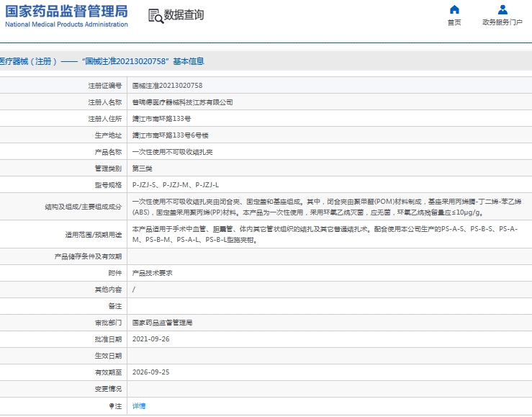Select product name 一次性使用不可吸收结扎夹
The height and width of the screenshot is (417, 532).
point(172,152)
